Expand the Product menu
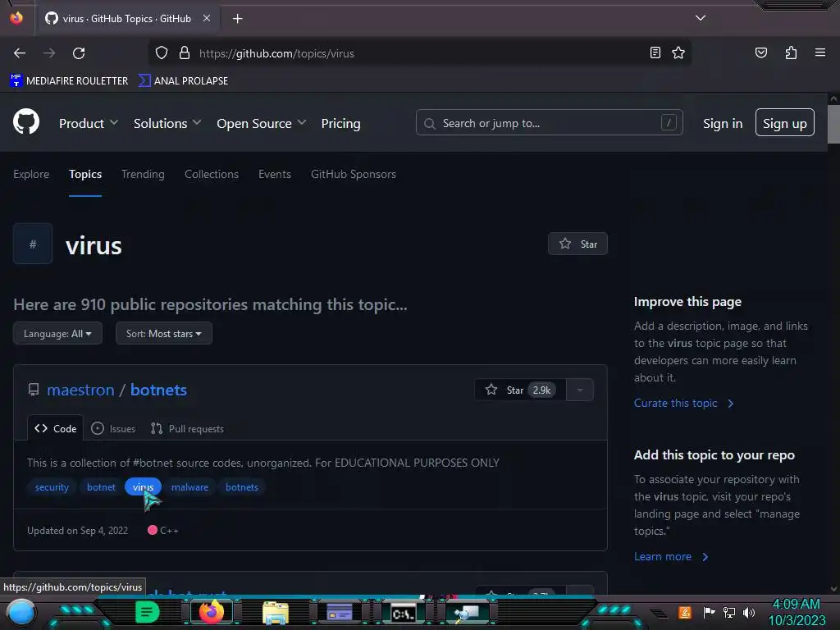 (89, 123)
